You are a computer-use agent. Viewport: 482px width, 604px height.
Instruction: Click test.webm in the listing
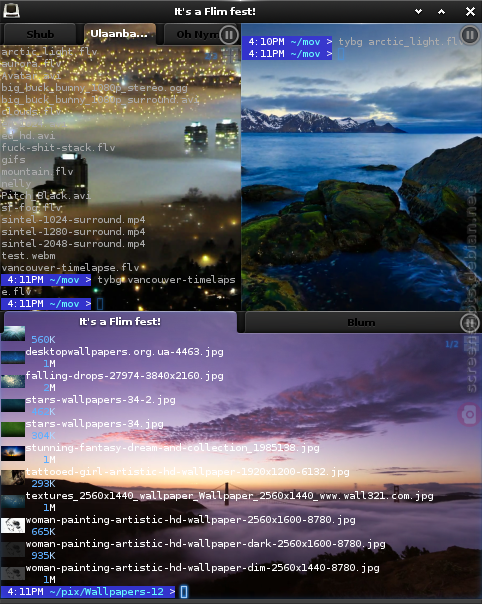[28, 256]
